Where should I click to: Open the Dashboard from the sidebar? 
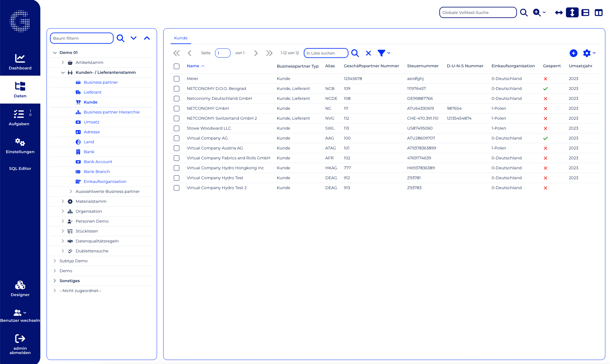[20, 62]
